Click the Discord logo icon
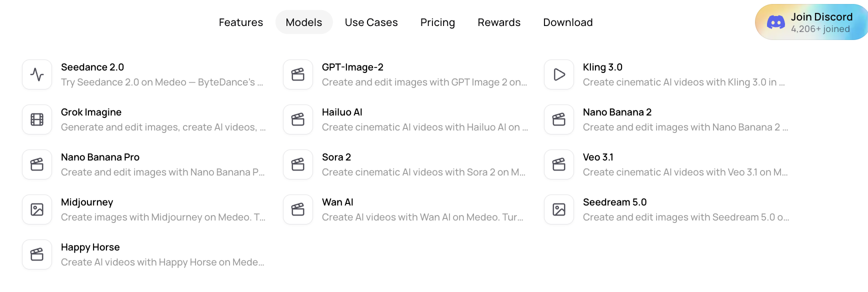The image size is (868, 292). (775, 22)
